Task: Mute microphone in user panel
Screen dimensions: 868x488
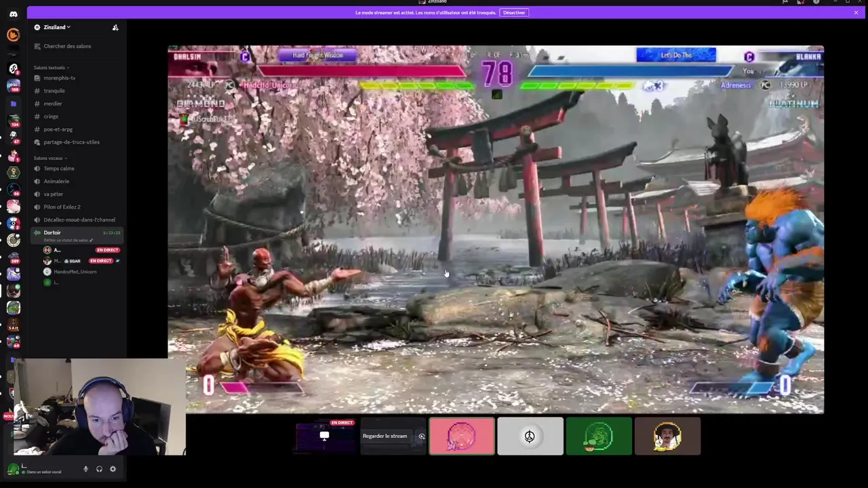Action: (85, 469)
